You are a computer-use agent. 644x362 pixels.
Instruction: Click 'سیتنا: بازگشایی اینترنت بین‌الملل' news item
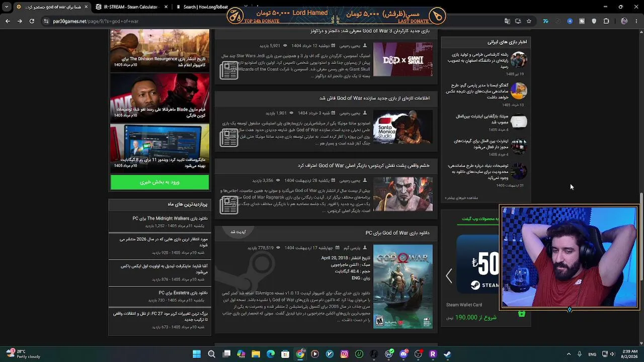[482, 119]
